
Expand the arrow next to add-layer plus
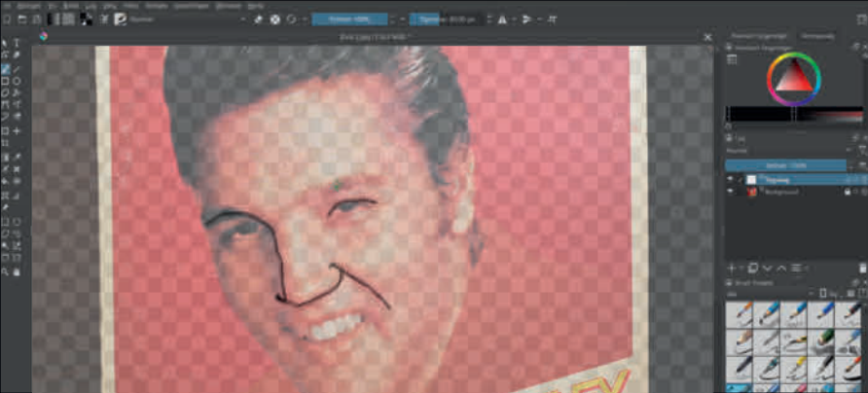click(741, 268)
